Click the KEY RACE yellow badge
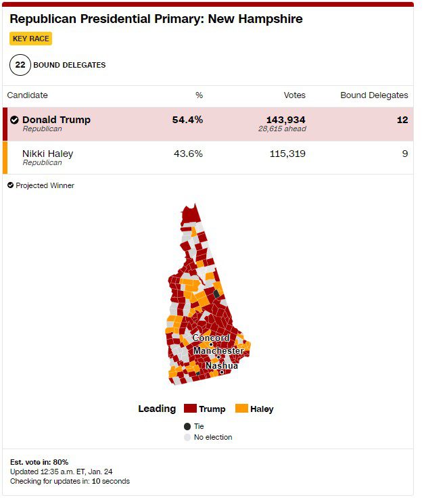The width and height of the screenshot is (424, 504). [31, 39]
